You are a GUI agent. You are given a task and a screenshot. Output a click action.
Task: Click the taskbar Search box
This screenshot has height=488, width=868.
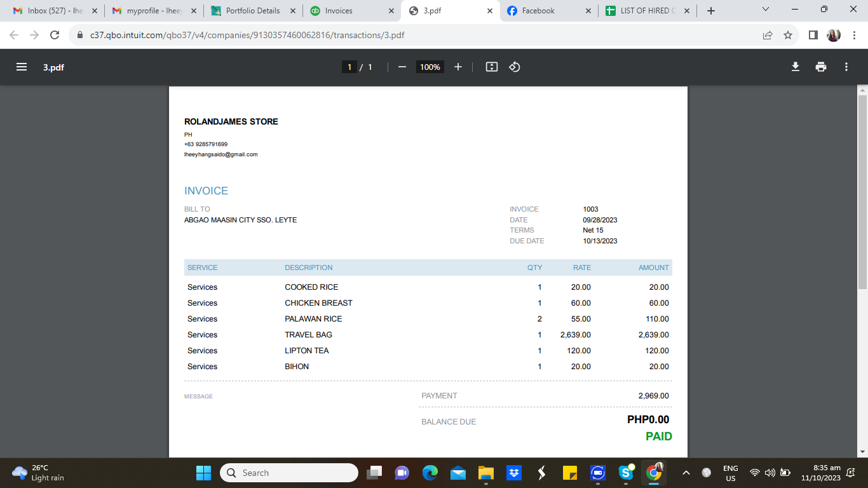click(x=289, y=473)
